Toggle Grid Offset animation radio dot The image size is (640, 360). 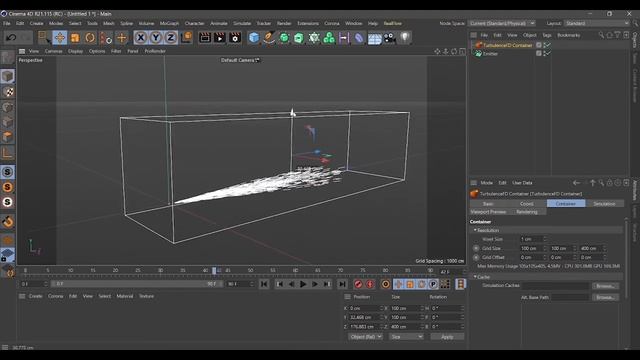(476, 258)
